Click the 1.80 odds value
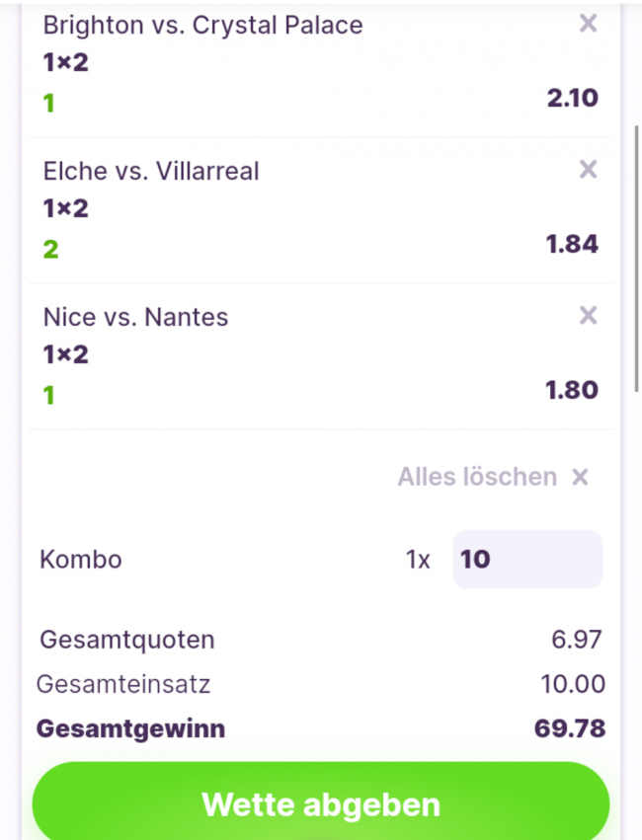Viewport: 642px width, 840px height. click(x=573, y=390)
